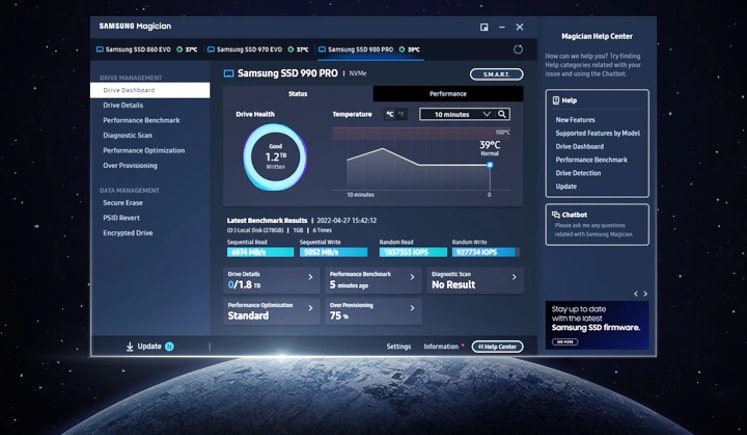The image size is (747, 435).
Task: Open Settings in the bottom bar
Action: pyautogui.click(x=399, y=347)
